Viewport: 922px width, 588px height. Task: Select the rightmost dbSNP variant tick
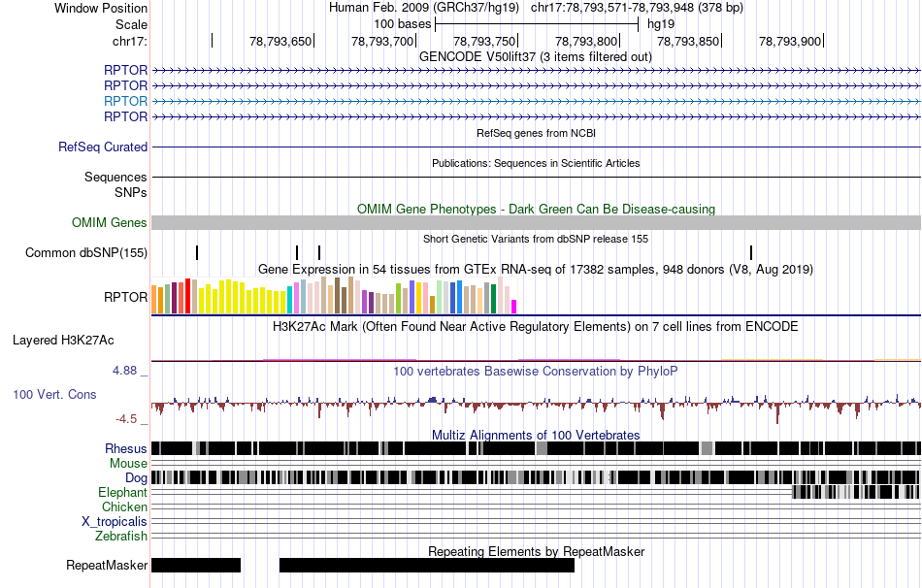751,253
